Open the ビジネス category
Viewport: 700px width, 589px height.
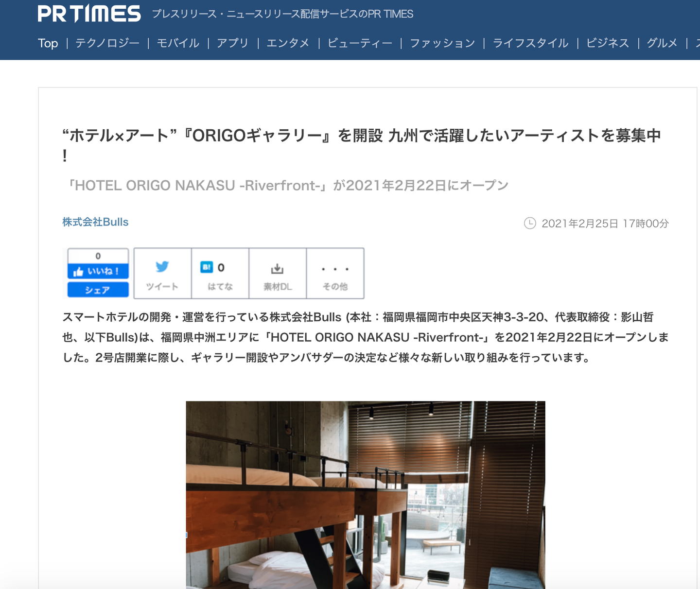coord(608,43)
